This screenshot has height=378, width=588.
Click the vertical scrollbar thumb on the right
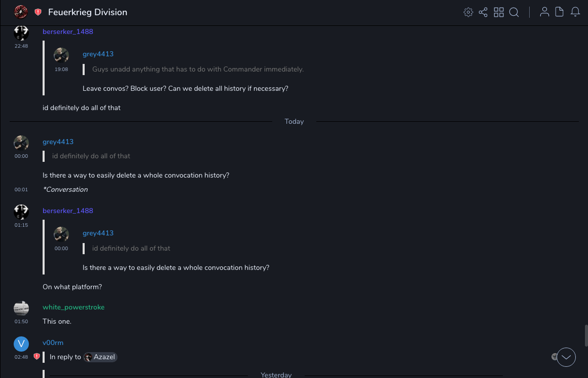tap(586, 335)
